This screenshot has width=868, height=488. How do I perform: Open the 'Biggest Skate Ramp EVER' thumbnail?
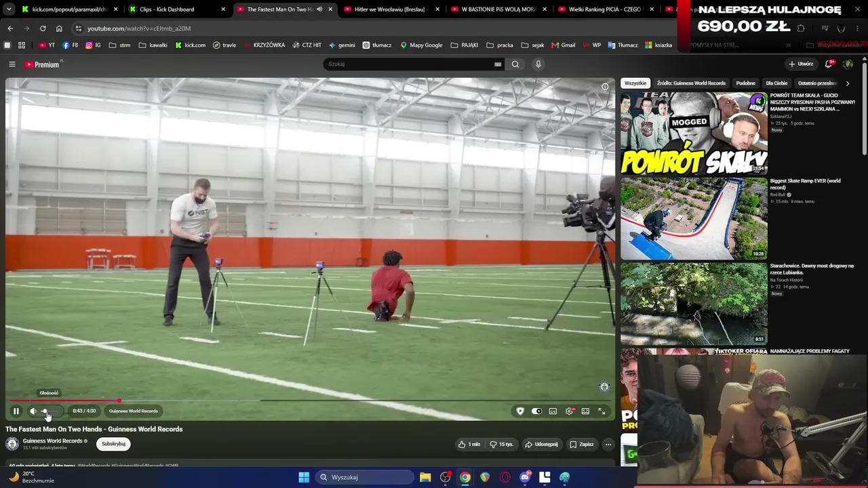click(x=694, y=218)
